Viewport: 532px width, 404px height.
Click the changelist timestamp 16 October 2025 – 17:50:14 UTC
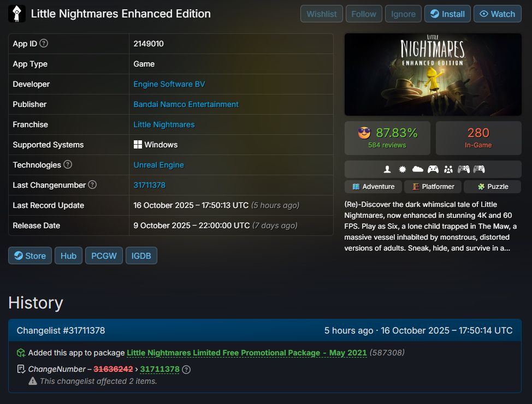[x=446, y=330]
